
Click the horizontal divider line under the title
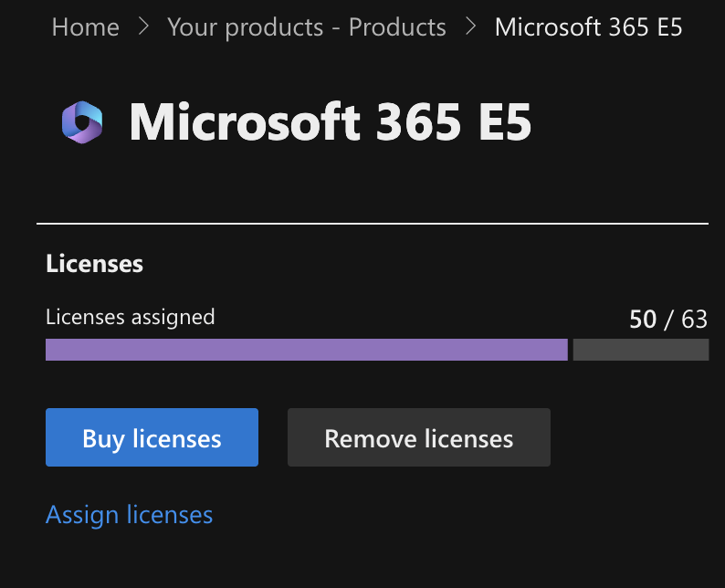pyautogui.click(x=372, y=223)
